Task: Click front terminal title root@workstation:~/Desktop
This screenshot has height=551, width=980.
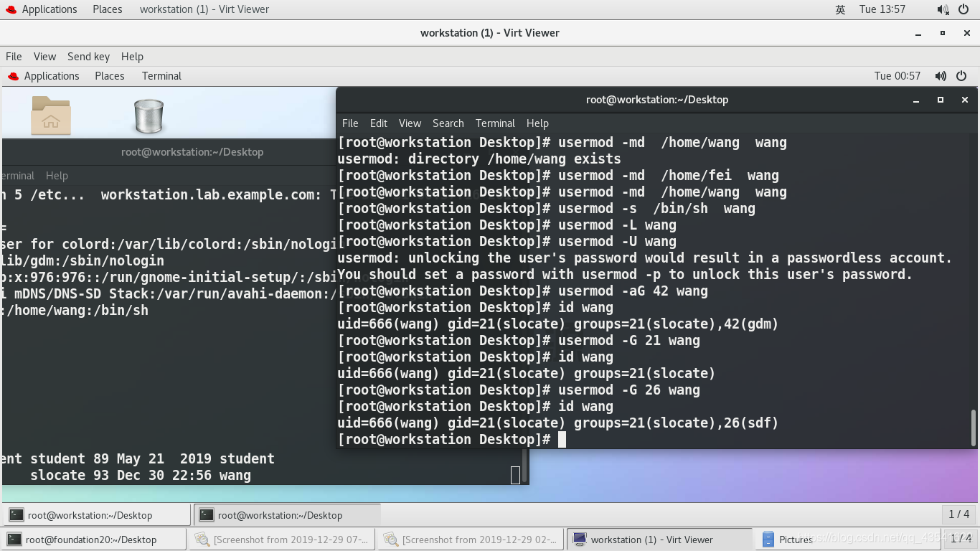Action: [656, 100]
